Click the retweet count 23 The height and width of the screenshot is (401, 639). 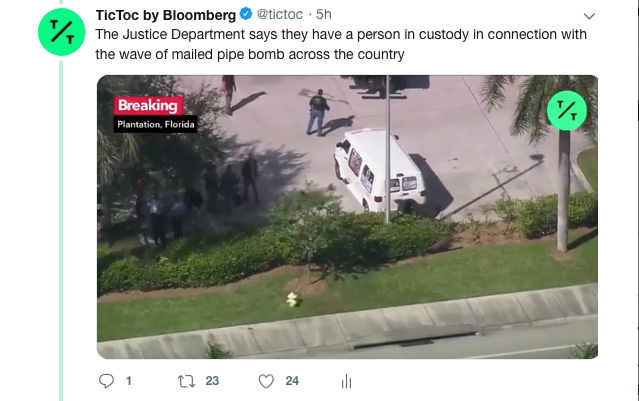212,381
